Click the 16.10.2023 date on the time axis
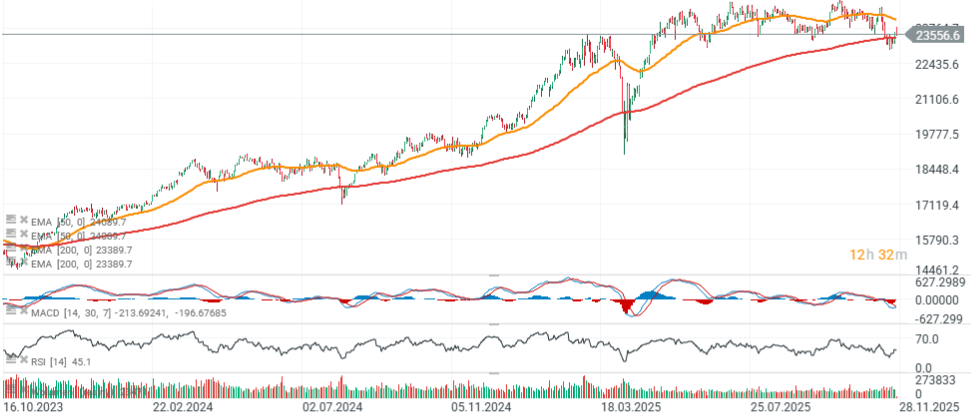 coord(38,408)
